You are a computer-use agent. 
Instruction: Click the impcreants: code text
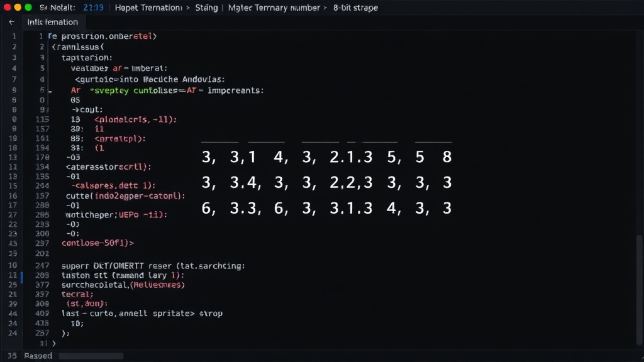click(x=236, y=90)
